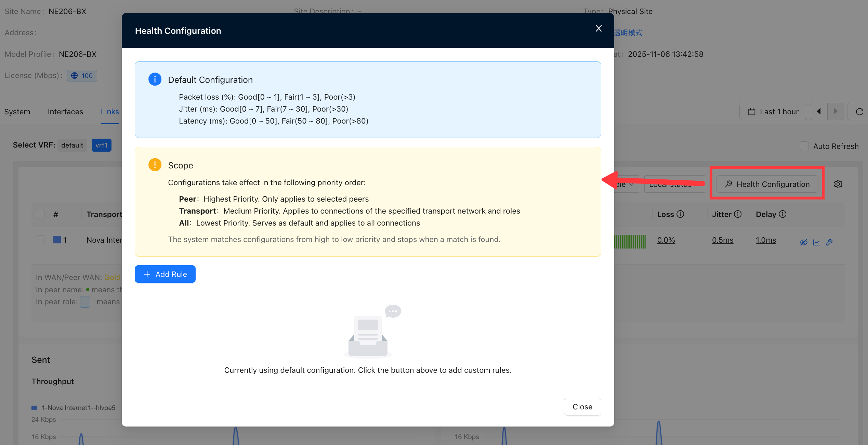868x445 pixels.
Task: Click the Add Rule button
Action: pyautogui.click(x=165, y=274)
